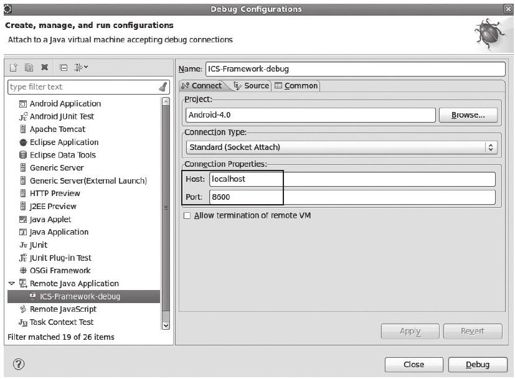The image size is (515, 379).
Task: Click the Project field Android-4.0
Action: pyautogui.click(x=310, y=115)
